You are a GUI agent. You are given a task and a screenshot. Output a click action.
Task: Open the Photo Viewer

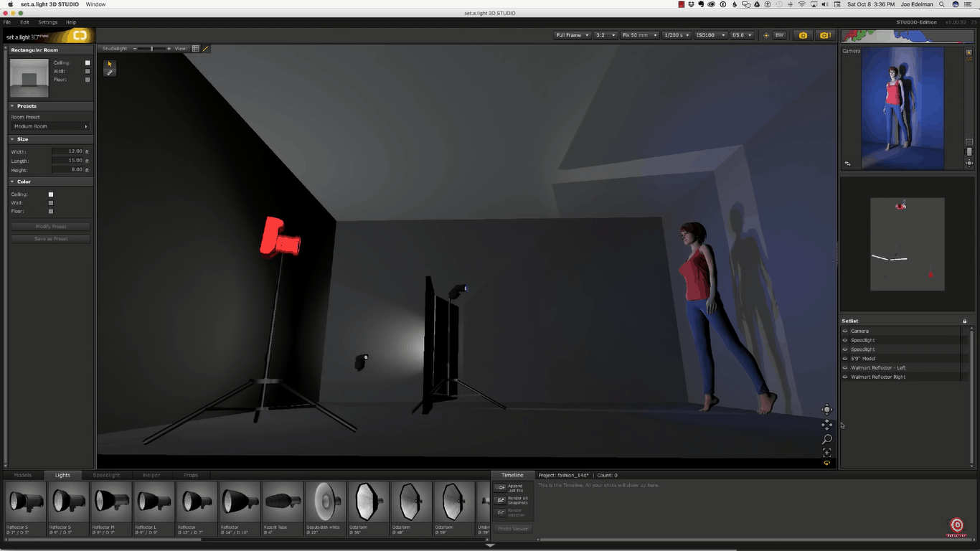tap(513, 529)
